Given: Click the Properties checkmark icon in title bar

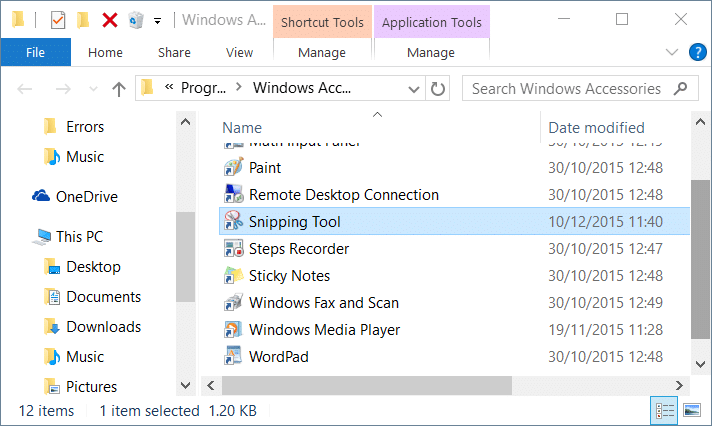Looking at the screenshot, I should (58, 20).
